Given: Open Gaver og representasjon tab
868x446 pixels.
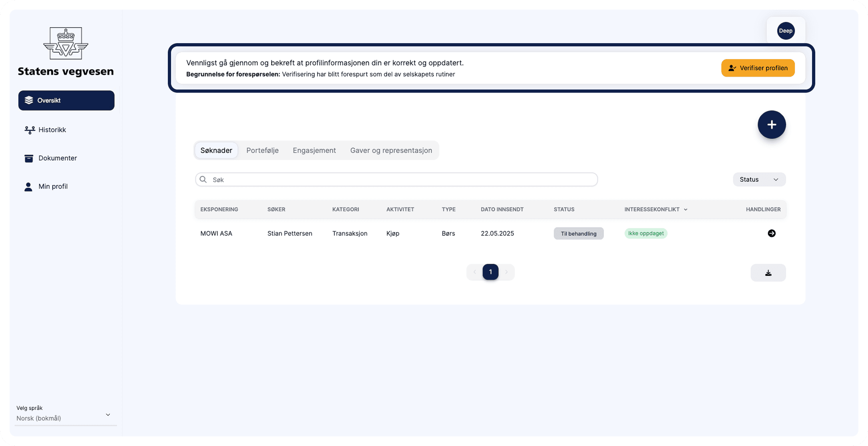Looking at the screenshot, I should pyautogui.click(x=391, y=150).
